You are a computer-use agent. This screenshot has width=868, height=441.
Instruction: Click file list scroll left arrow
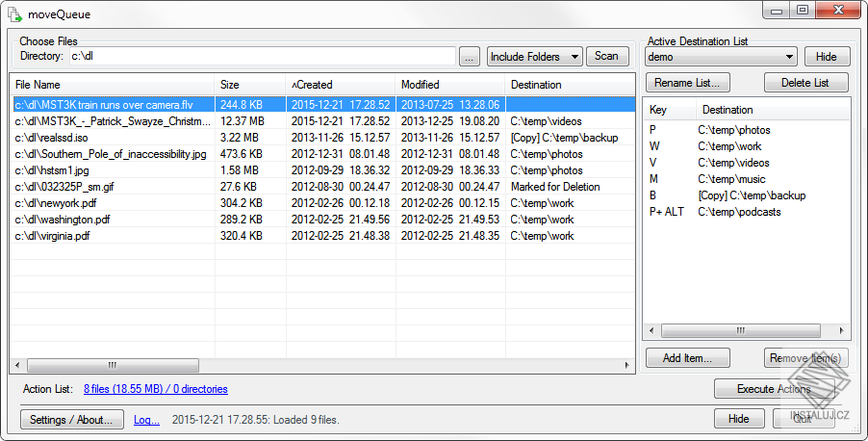coord(17,365)
